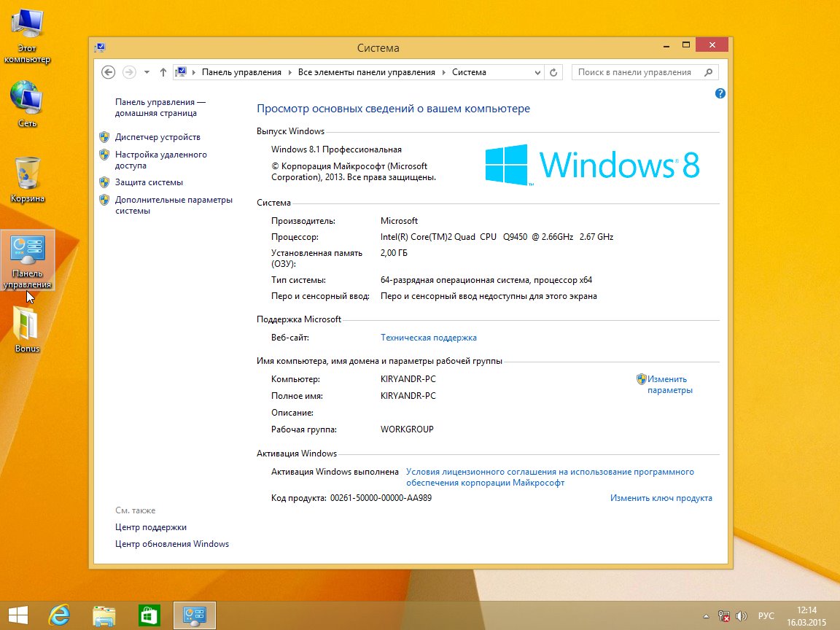Click the Windows Start button
This screenshot has width=840, height=630.
coord(18,615)
